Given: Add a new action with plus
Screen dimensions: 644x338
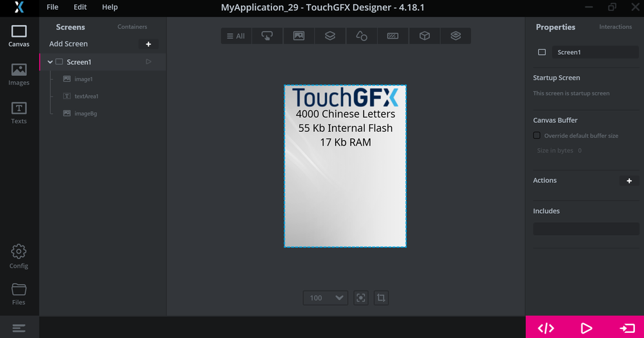Looking at the screenshot, I should [x=629, y=181].
